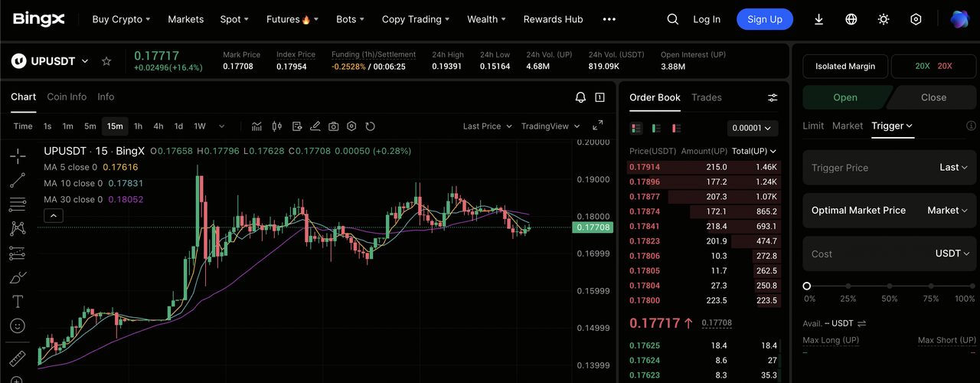Show both bids and asks view
980x383 pixels.
pos(636,128)
